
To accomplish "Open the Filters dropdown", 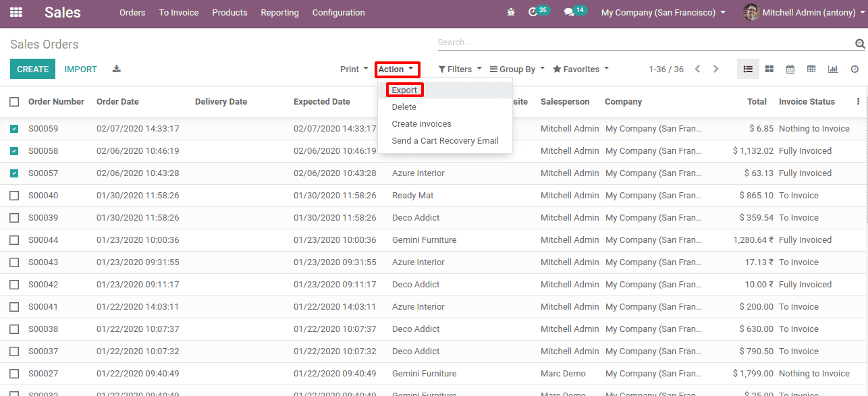I will [460, 69].
